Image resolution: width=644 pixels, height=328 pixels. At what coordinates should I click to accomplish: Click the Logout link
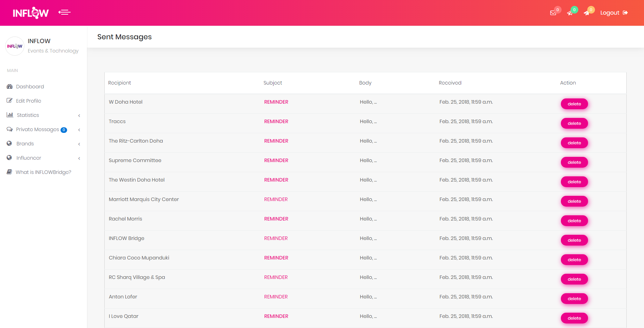tap(610, 13)
